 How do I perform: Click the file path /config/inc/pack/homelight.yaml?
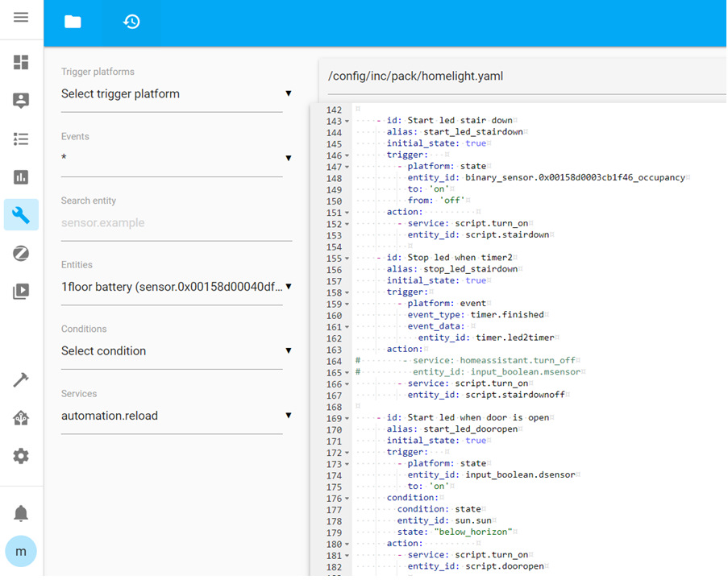click(415, 76)
